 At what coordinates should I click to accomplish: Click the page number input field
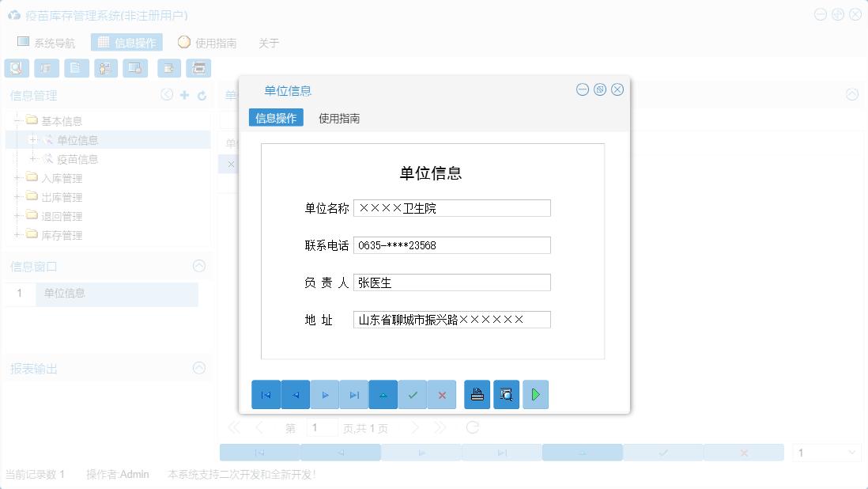[x=322, y=426]
